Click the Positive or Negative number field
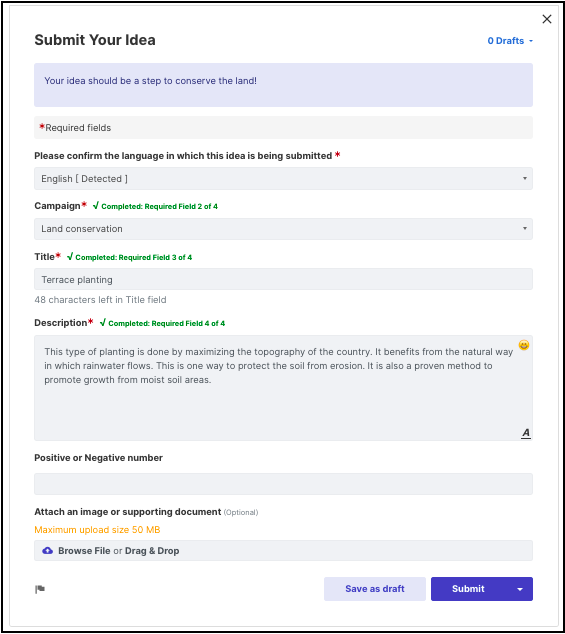The width and height of the screenshot is (565, 634). pos(283,484)
